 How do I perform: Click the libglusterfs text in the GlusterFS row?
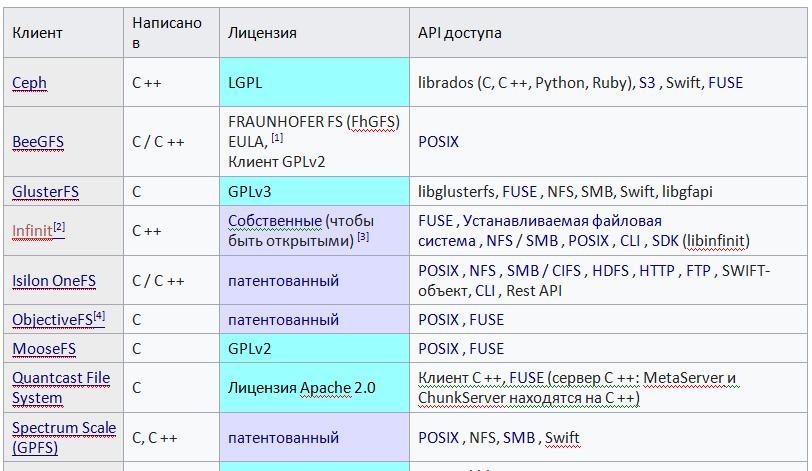coord(456,192)
